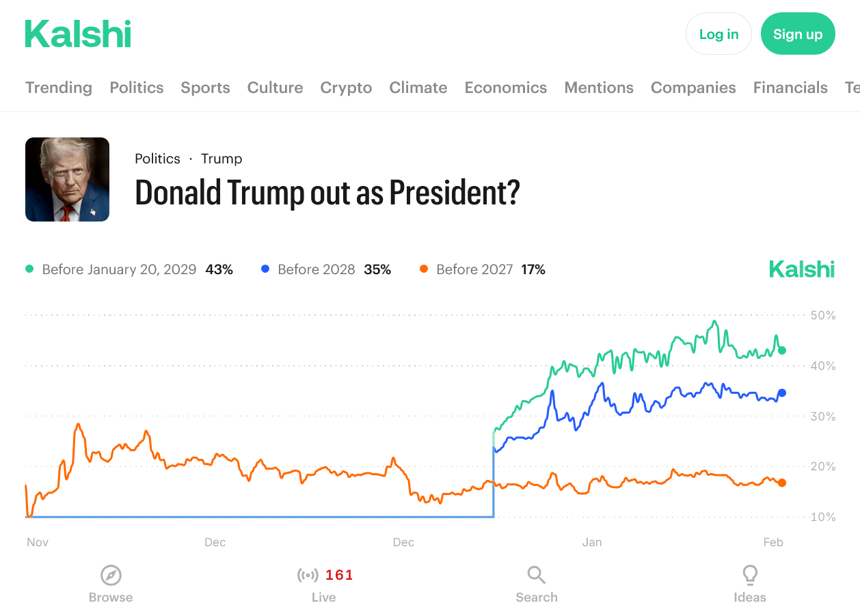
Task: Switch to the Politics tab
Action: coord(137,88)
